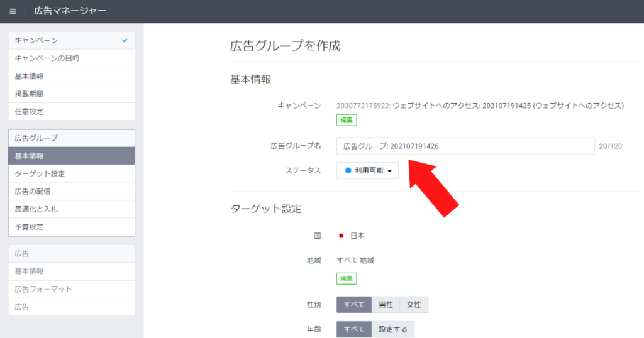Select 基本情報 under キャンペーン section
Viewport: 644px width, 338px height.
(x=72, y=76)
